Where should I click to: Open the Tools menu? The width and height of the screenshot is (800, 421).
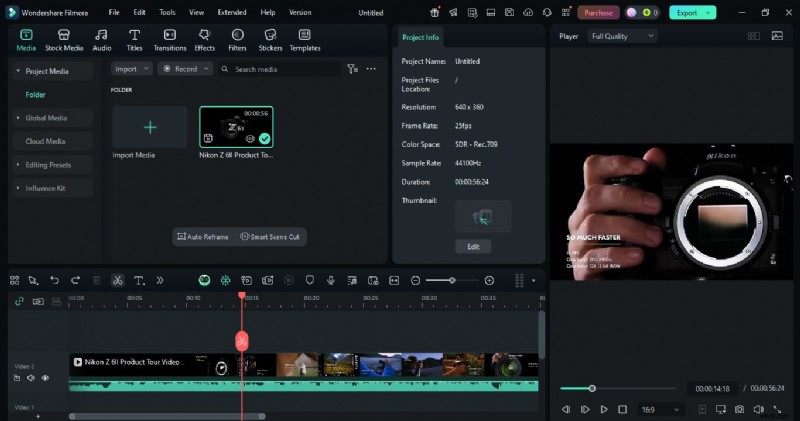[167, 12]
